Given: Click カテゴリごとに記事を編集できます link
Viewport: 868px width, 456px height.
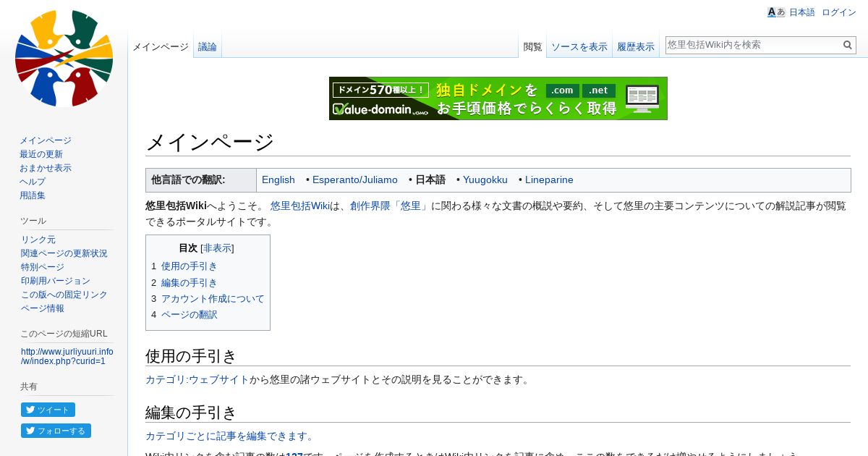Looking at the screenshot, I should pyautogui.click(x=230, y=436).
